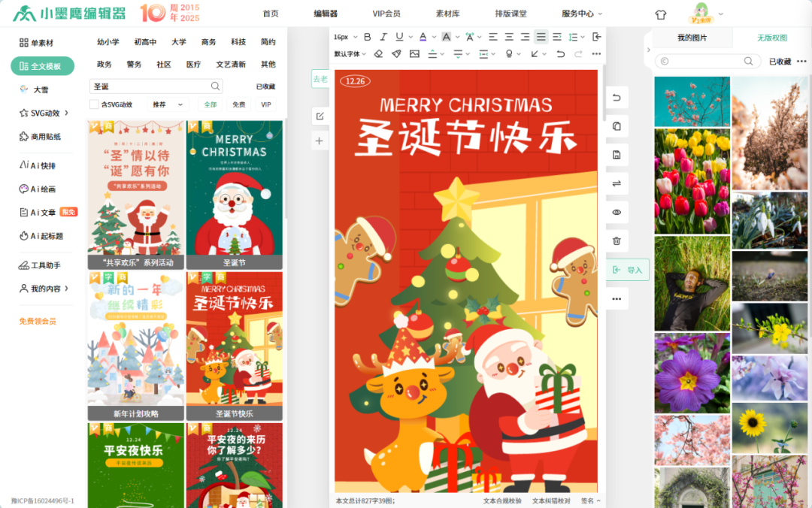
Task: Clear formatting with eraser icon
Action: click(x=378, y=54)
